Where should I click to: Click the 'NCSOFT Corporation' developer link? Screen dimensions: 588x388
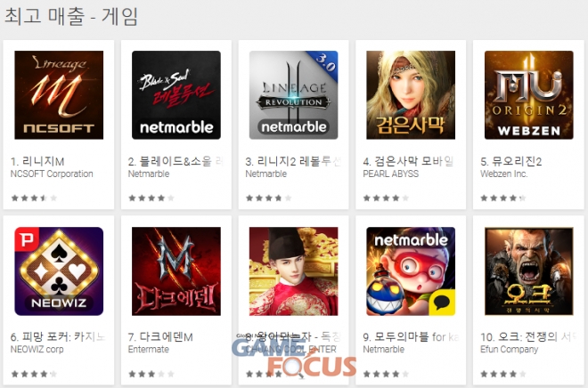(52, 174)
